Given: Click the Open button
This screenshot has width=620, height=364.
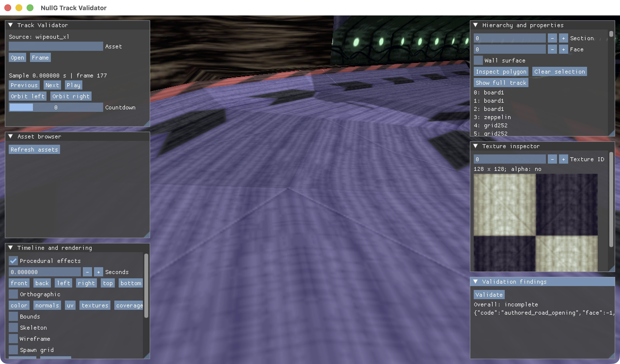Looking at the screenshot, I should [x=17, y=58].
